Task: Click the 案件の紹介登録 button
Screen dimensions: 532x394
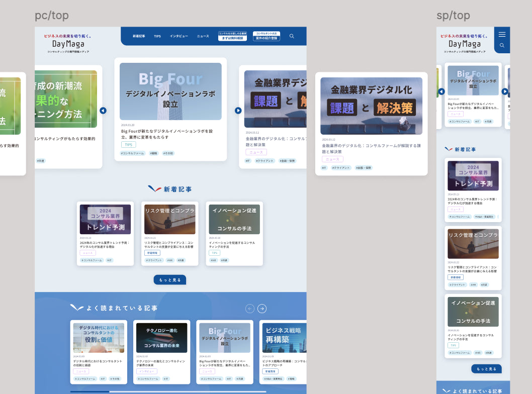Action: coord(266,37)
